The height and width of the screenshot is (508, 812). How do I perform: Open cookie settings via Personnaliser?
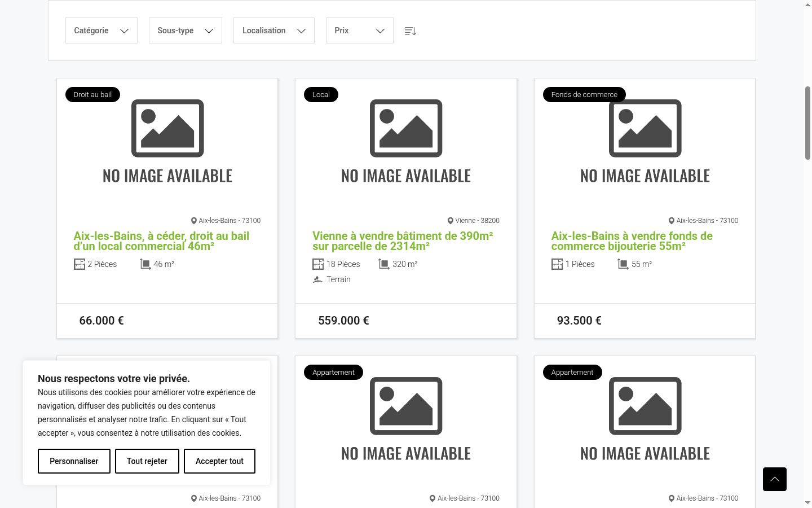click(x=74, y=461)
